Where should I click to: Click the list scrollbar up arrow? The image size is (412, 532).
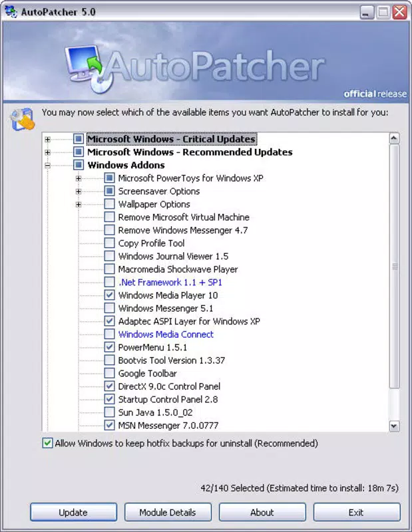point(394,138)
